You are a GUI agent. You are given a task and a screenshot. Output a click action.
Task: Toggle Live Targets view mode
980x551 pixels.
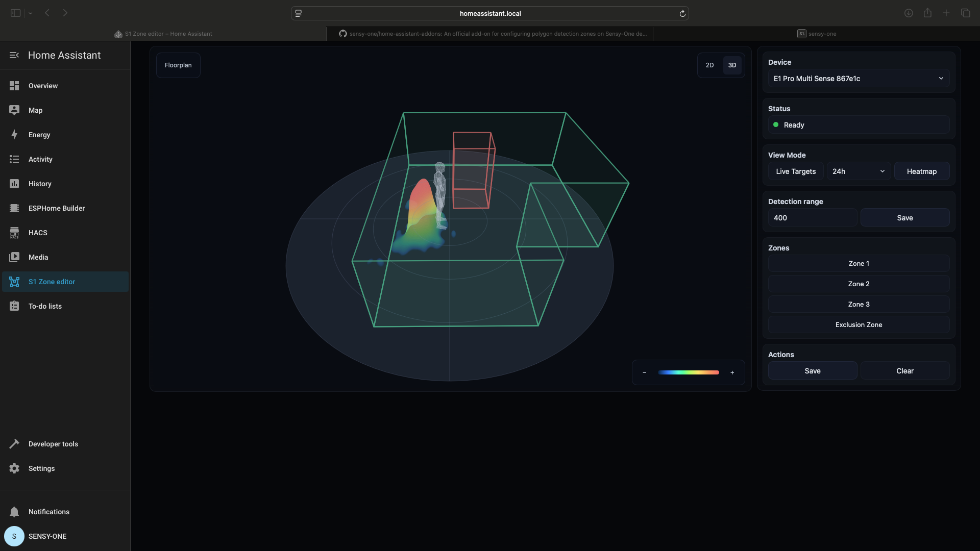click(x=796, y=171)
